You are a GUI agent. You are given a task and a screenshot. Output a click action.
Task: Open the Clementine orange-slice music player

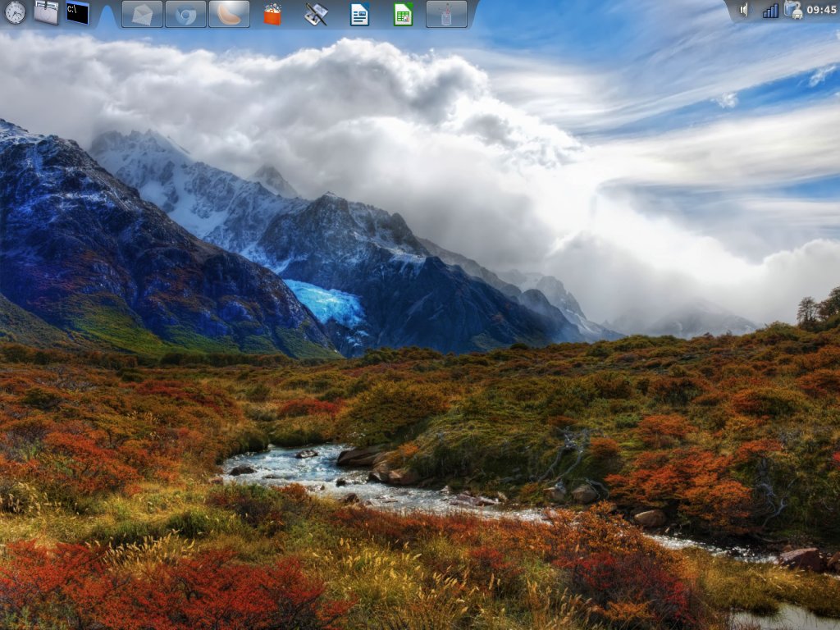click(x=229, y=14)
